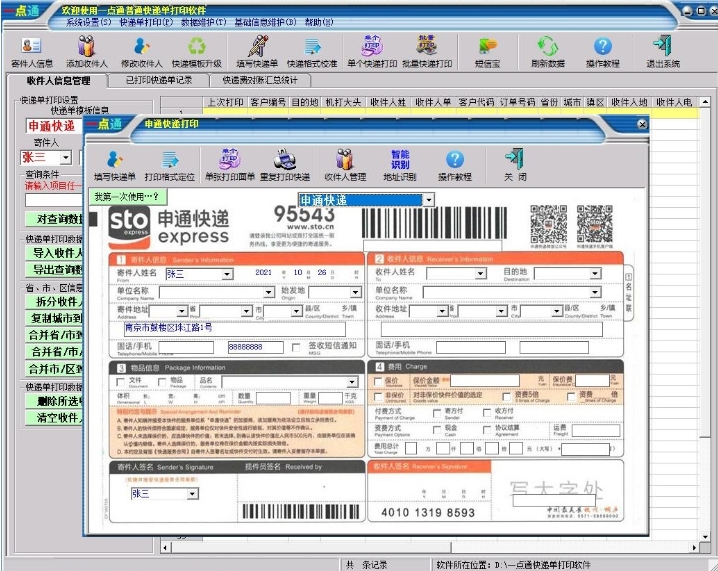
Task: Click 我第一次使用…? button
Action: 128,197
